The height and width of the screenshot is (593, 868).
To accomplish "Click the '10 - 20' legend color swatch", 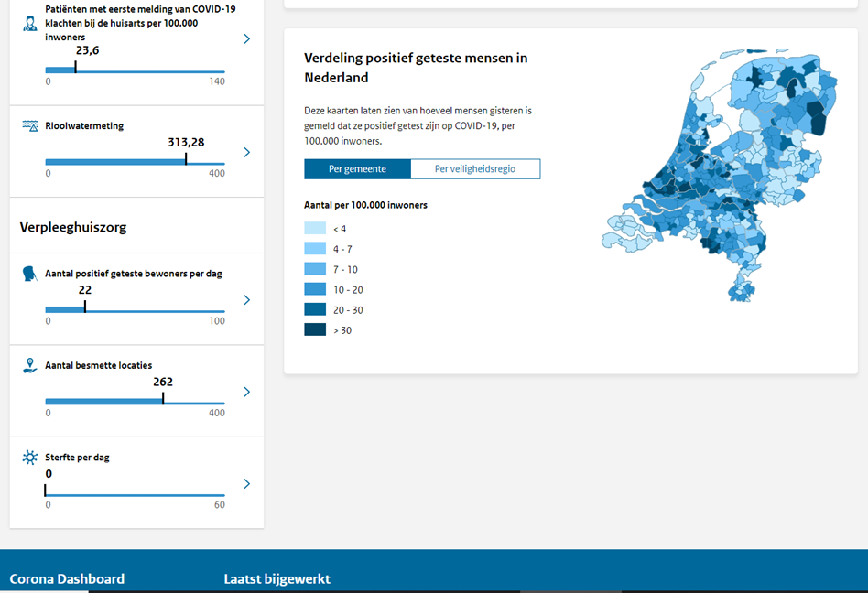I will point(315,289).
